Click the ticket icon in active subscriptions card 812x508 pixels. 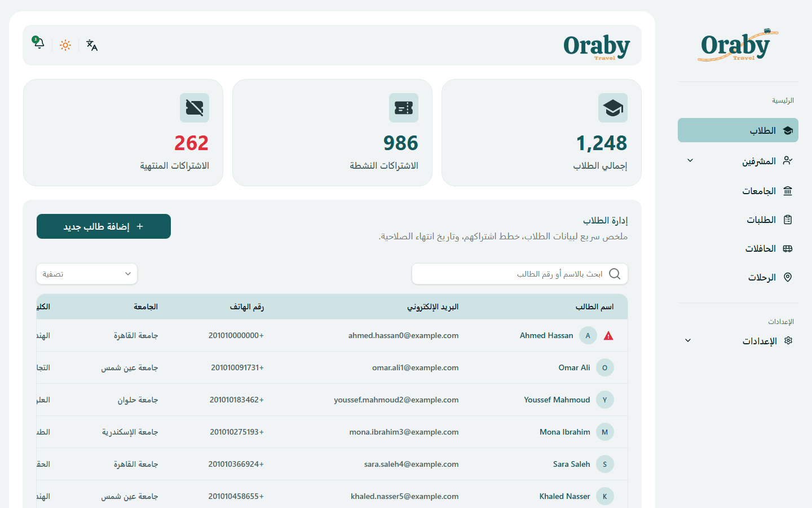[x=404, y=108]
